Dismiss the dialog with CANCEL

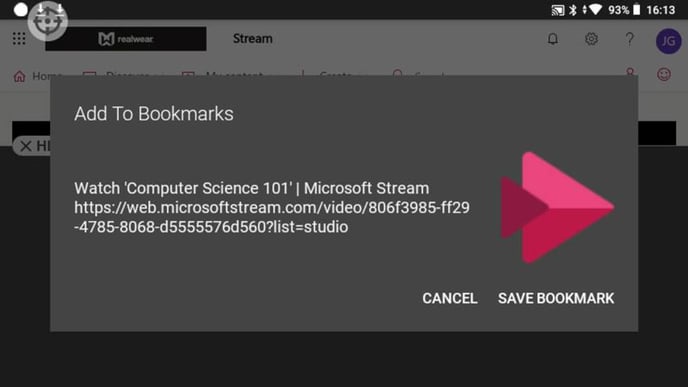(x=450, y=298)
